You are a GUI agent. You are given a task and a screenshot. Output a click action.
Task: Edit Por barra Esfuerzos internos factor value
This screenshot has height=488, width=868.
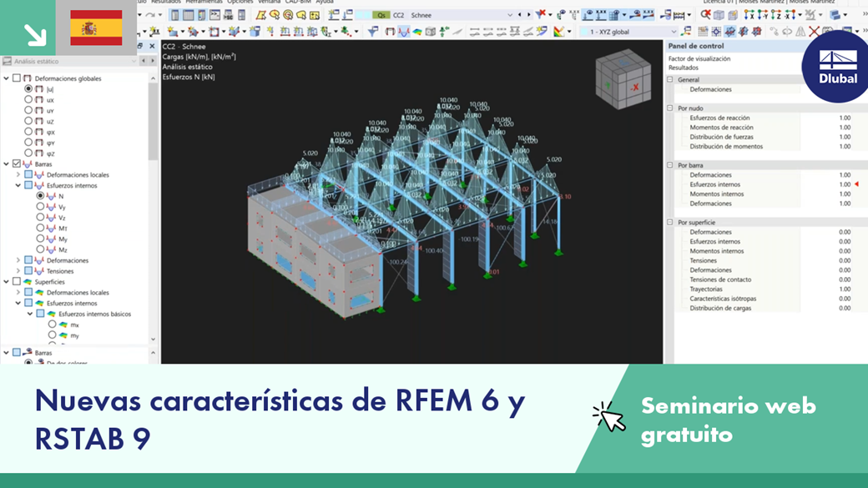point(845,184)
